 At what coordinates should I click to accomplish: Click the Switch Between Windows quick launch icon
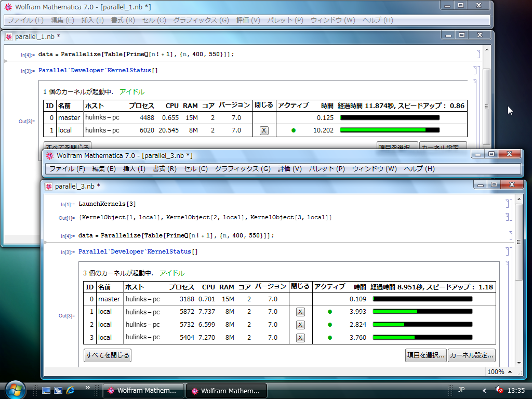pos(58,391)
